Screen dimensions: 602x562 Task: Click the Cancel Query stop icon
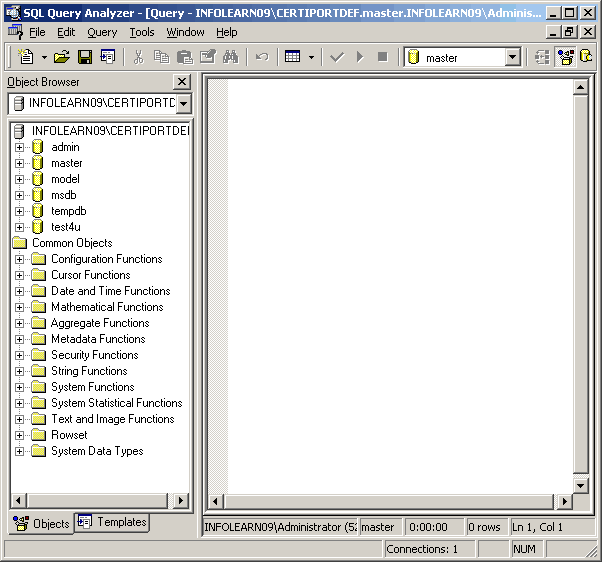[x=382, y=57]
